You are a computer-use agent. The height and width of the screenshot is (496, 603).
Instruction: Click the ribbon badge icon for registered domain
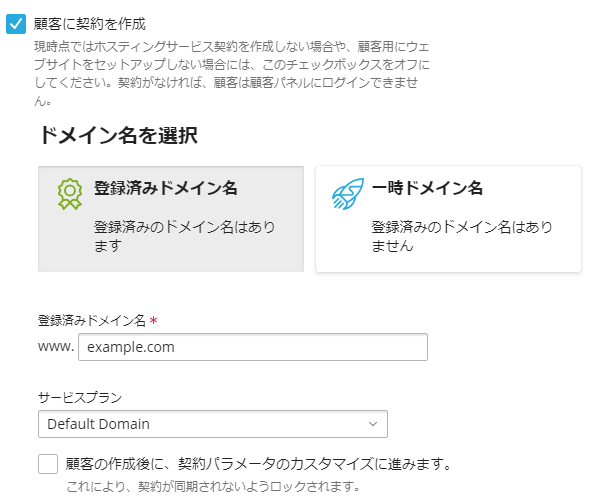click(68, 194)
